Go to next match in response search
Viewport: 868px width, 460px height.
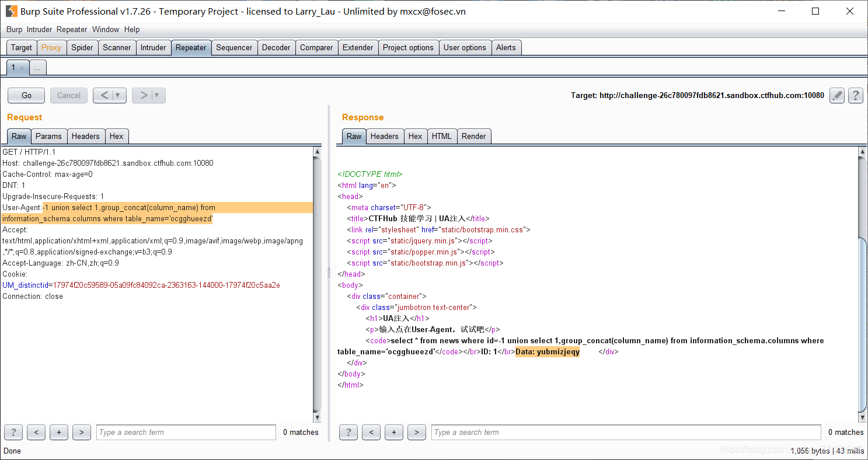click(416, 432)
